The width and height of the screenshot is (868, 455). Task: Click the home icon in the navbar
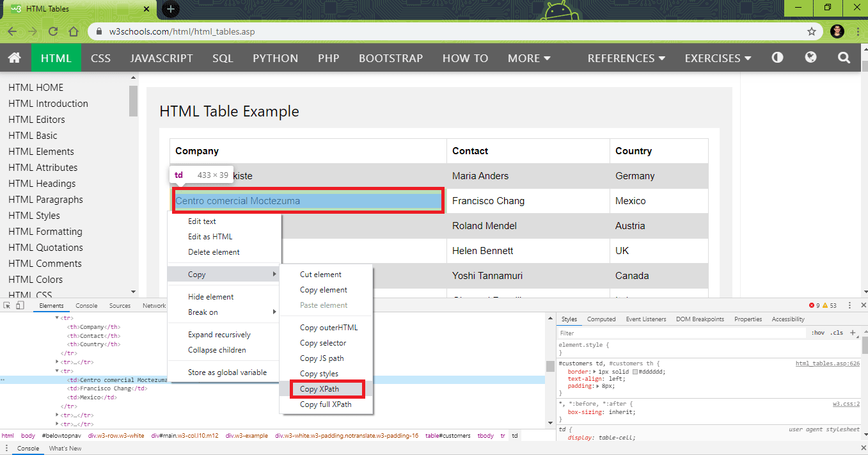click(x=15, y=58)
